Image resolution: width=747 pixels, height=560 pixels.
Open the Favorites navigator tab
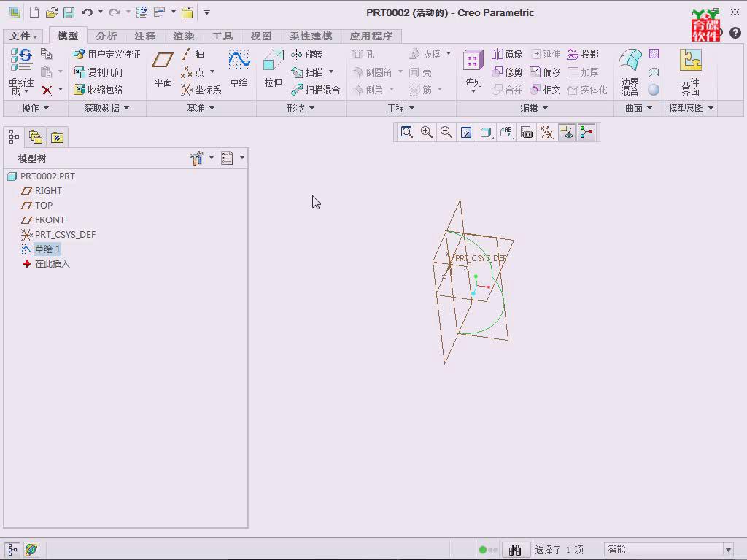(57, 137)
